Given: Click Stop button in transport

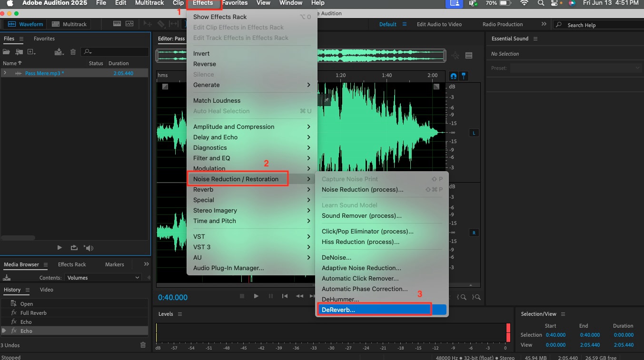Looking at the screenshot, I should click(242, 296).
